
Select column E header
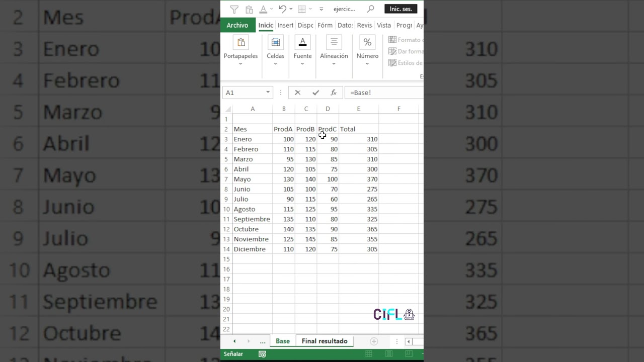pyautogui.click(x=359, y=109)
